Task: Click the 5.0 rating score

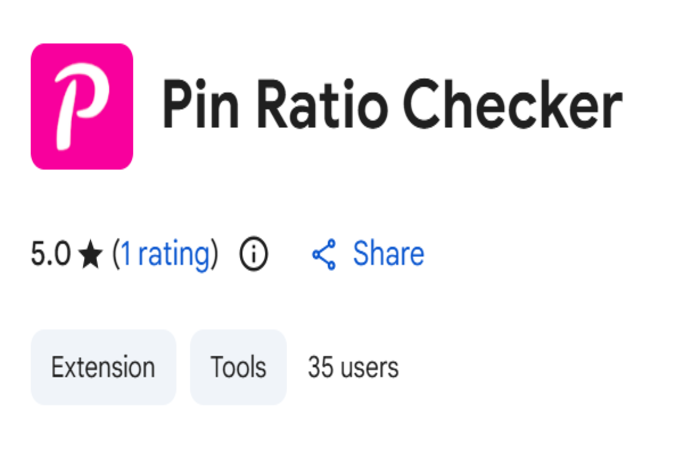Action: 50,255
